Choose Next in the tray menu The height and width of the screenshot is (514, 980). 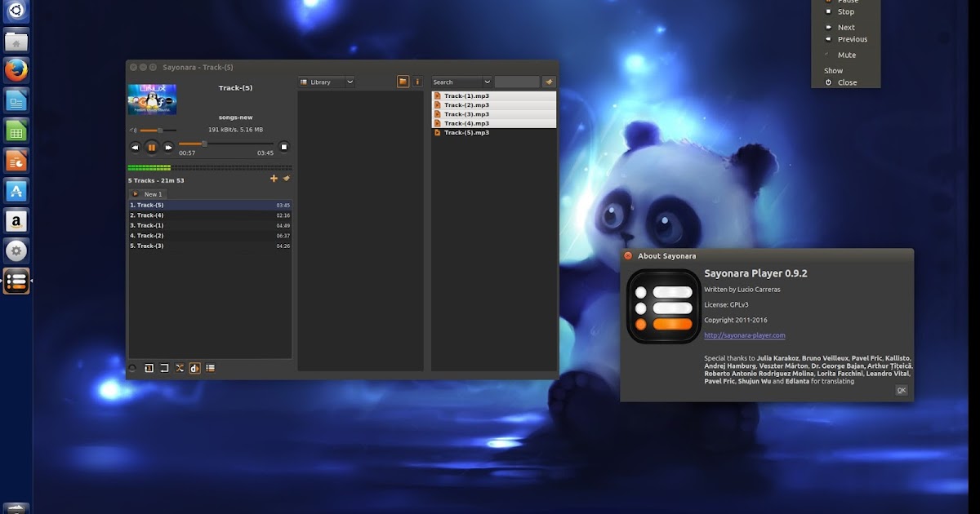(846, 28)
